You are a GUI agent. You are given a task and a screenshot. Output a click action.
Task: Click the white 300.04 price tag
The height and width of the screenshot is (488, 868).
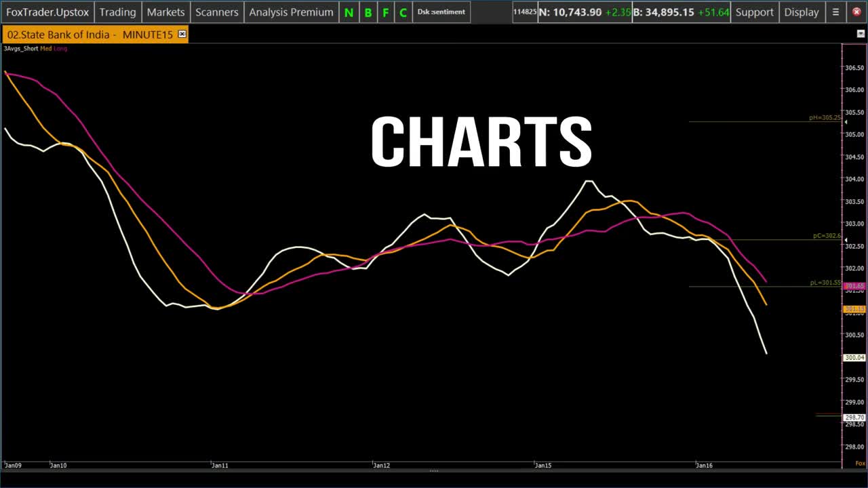(x=854, y=357)
